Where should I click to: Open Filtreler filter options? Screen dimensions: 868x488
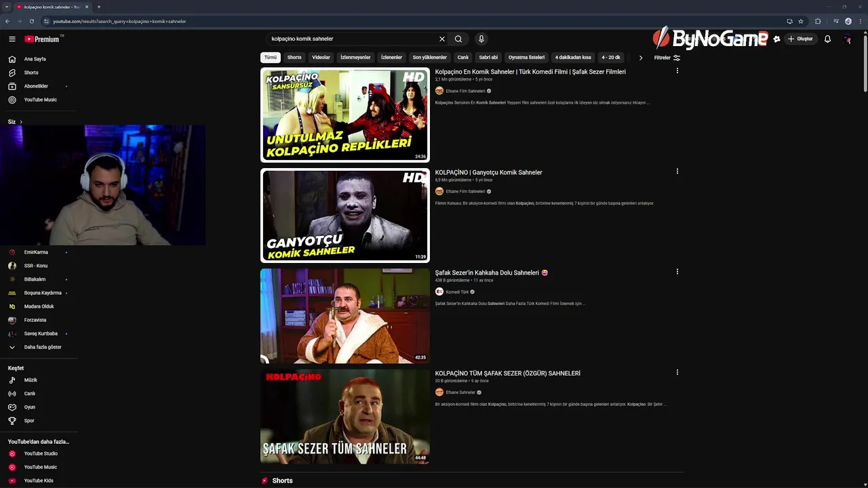pyautogui.click(x=667, y=58)
